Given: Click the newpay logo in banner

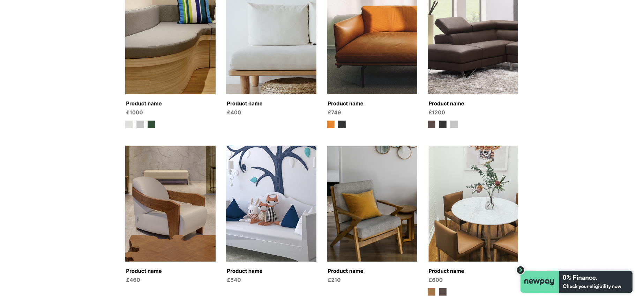Looking at the screenshot, I should point(539,281).
